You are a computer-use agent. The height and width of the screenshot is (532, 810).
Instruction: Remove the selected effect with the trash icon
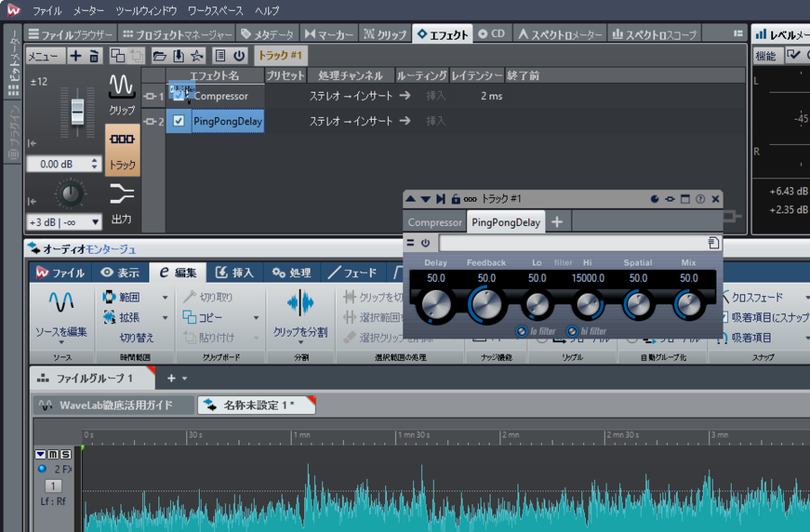click(94, 56)
